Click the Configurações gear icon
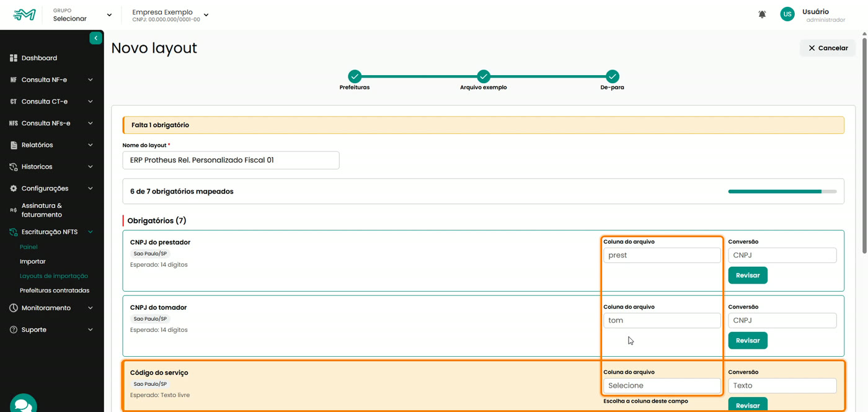 [x=14, y=189]
